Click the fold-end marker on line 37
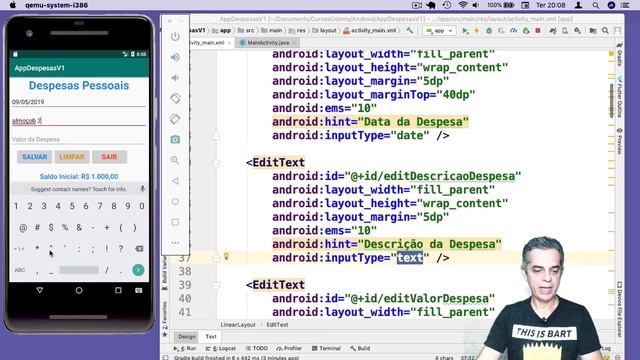Image resolution: width=640 pixels, height=360 pixels. click(216, 258)
